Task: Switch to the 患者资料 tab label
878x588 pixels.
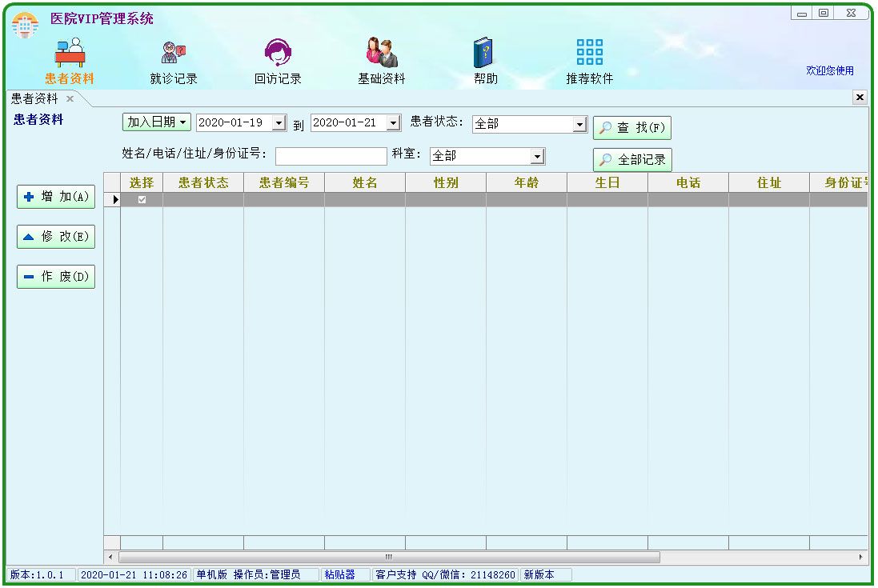Action: [x=34, y=98]
